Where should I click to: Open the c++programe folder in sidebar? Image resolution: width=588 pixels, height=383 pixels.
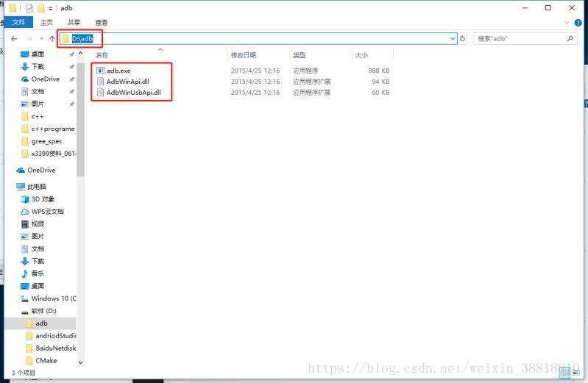(52, 129)
